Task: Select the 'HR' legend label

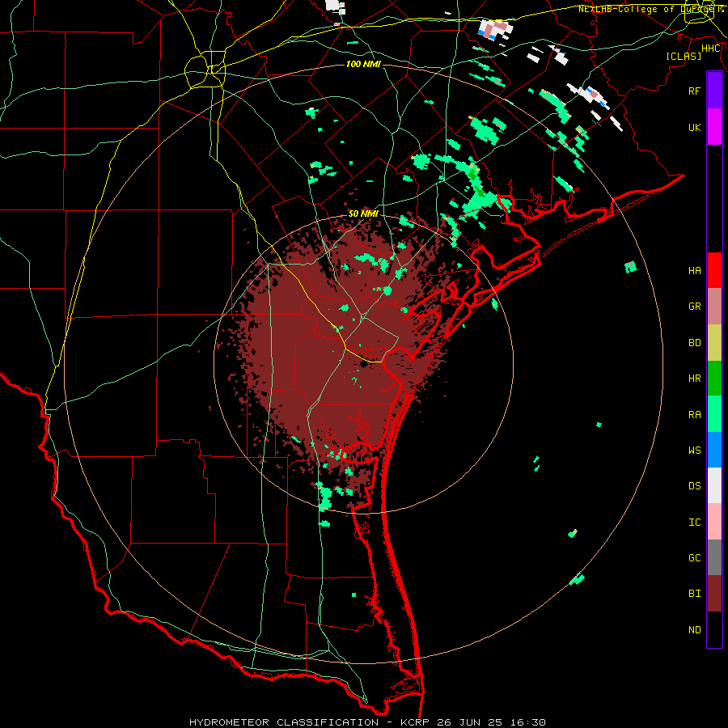Action: tap(694, 379)
